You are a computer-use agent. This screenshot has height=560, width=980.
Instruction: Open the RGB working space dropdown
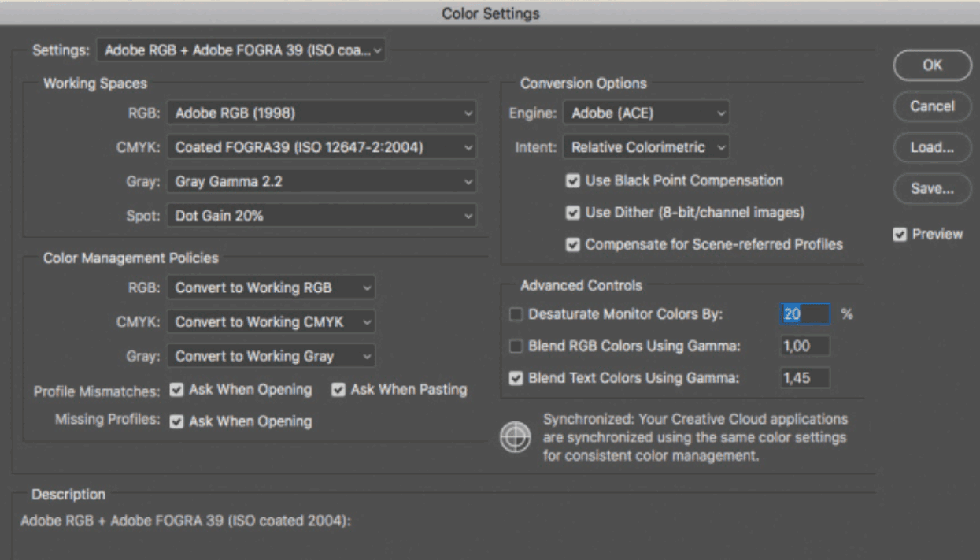coord(322,113)
